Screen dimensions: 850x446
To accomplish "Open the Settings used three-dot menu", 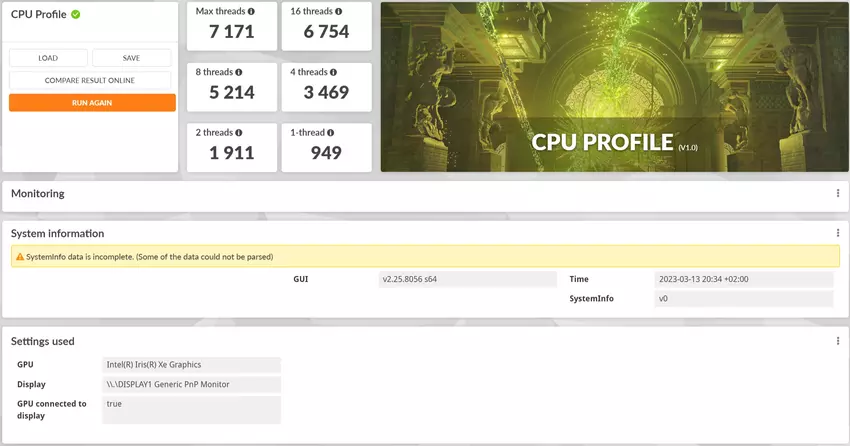I will point(837,341).
